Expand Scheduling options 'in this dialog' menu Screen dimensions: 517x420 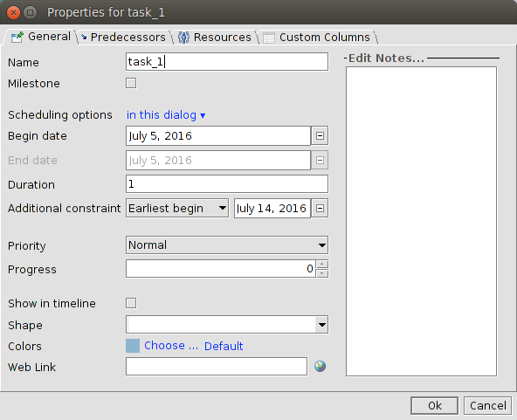(x=166, y=115)
